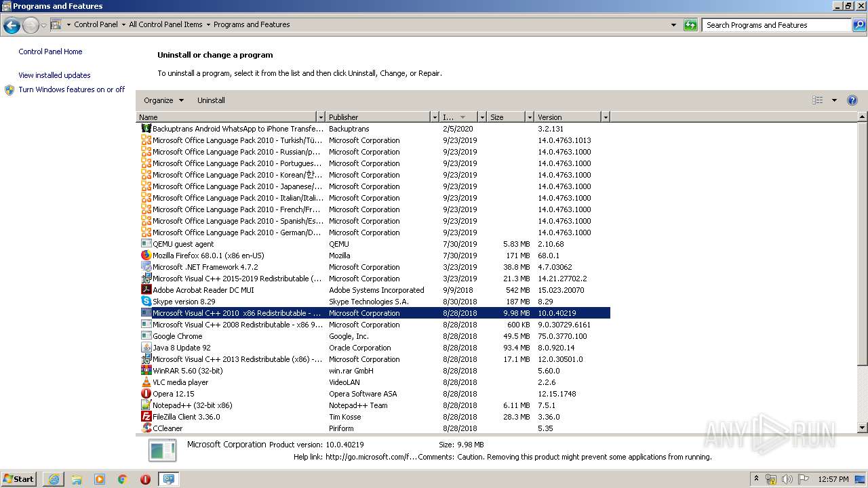Screen dimensions: 868x488
Task: Click the help link URL in details pane
Action: (371, 457)
